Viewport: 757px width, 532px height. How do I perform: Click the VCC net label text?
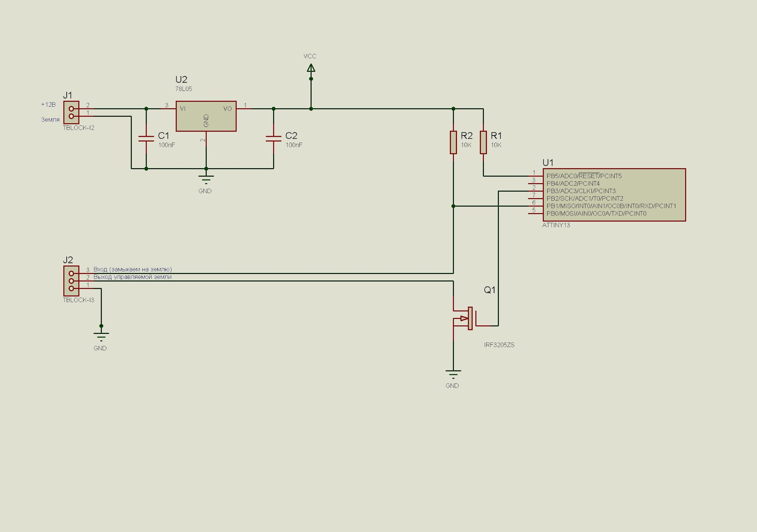coord(310,56)
